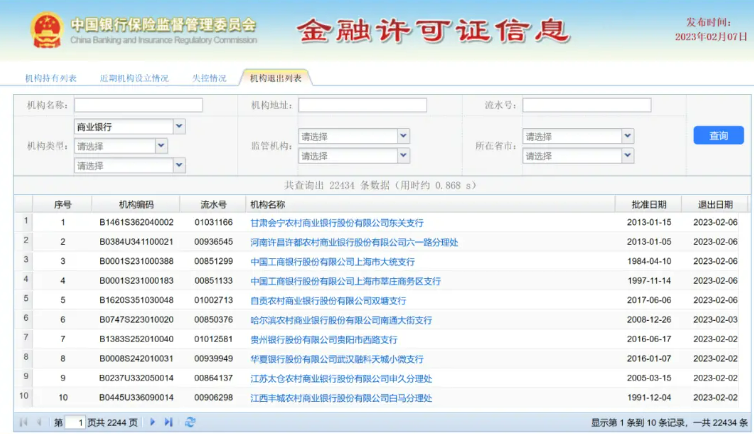Click the page number input box
Viewport: 754px width, 434px height.
[x=75, y=422]
